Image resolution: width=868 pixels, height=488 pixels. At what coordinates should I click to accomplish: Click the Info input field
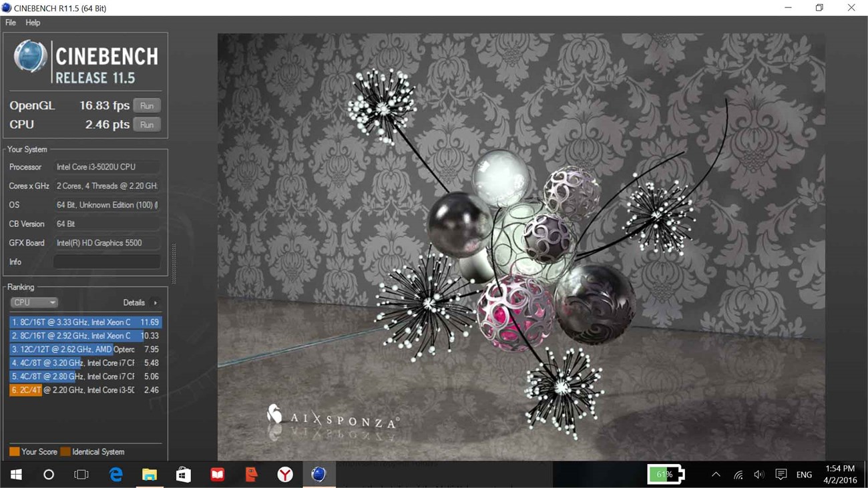(107, 262)
